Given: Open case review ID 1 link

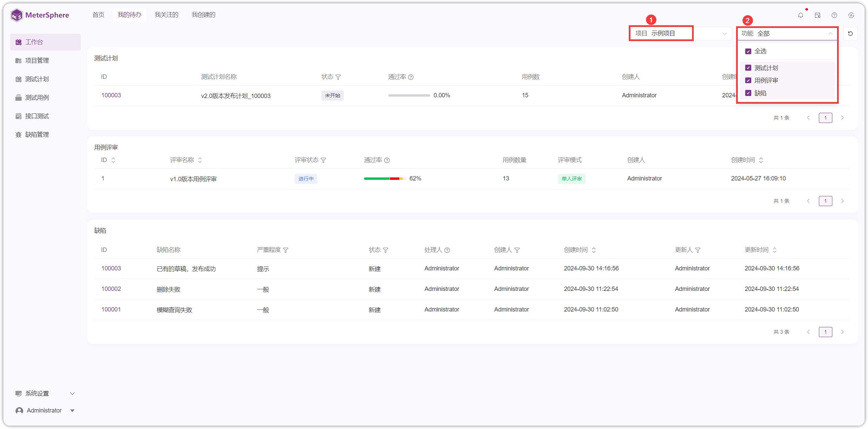Looking at the screenshot, I should click(x=103, y=178).
